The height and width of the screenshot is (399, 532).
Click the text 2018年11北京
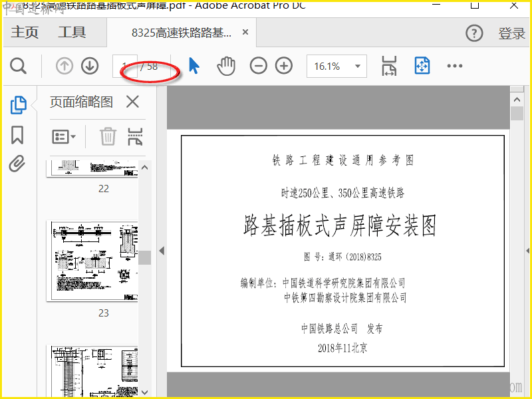point(342,348)
